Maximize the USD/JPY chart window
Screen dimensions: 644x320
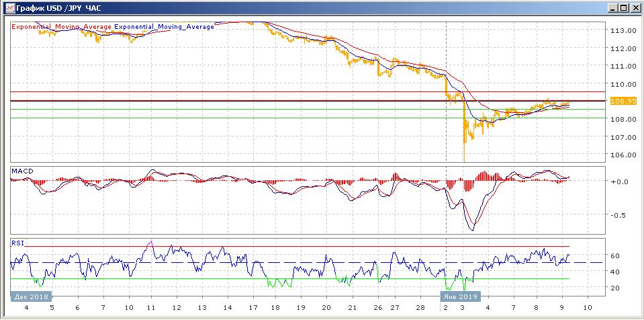click(x=624, y=8)
